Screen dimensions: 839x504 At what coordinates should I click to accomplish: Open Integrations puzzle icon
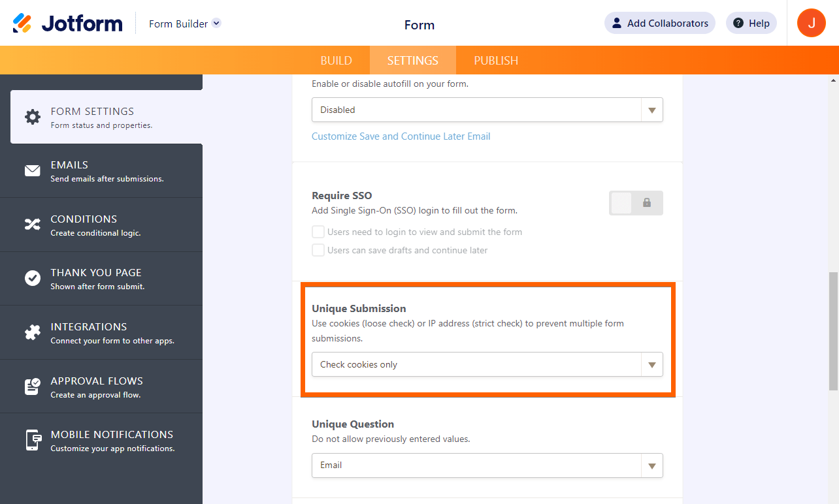click(x=33, y=332)
